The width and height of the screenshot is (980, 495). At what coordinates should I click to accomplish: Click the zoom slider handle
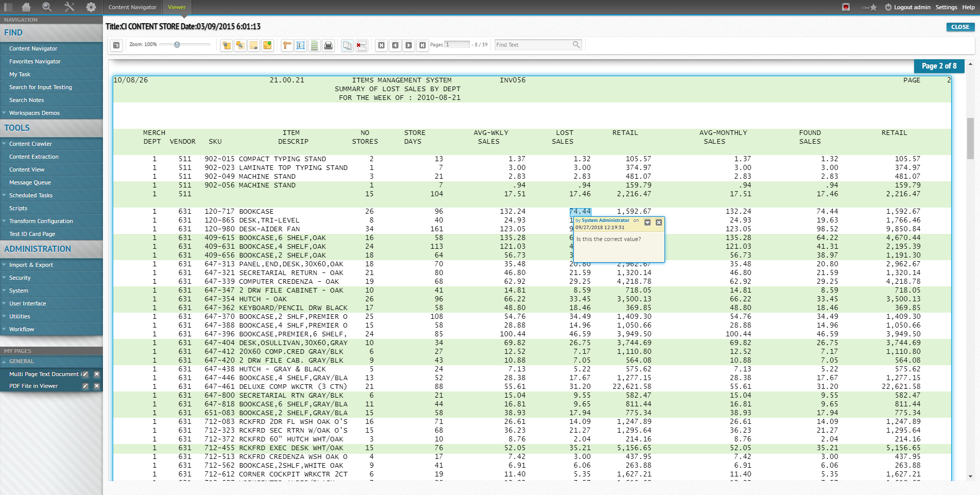coord(177,45)
